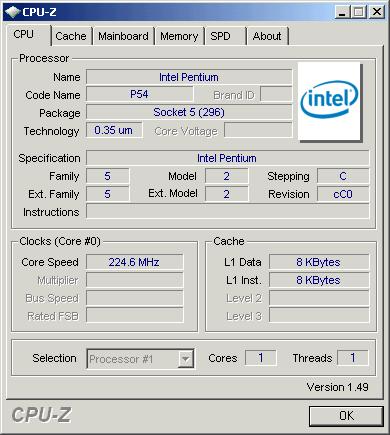The height and width of the screenshot is (435, 390).
Task: Select the CPU tab
Action: [28, 35]
